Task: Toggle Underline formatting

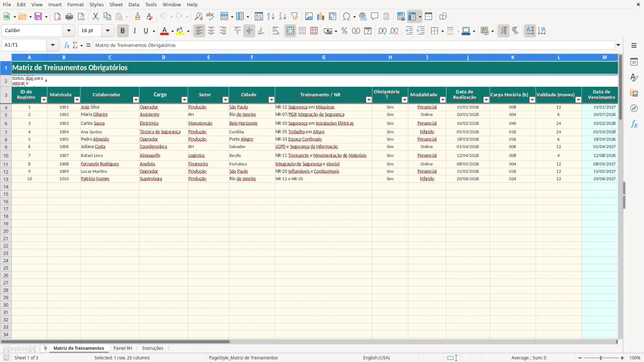Action: 145,31
